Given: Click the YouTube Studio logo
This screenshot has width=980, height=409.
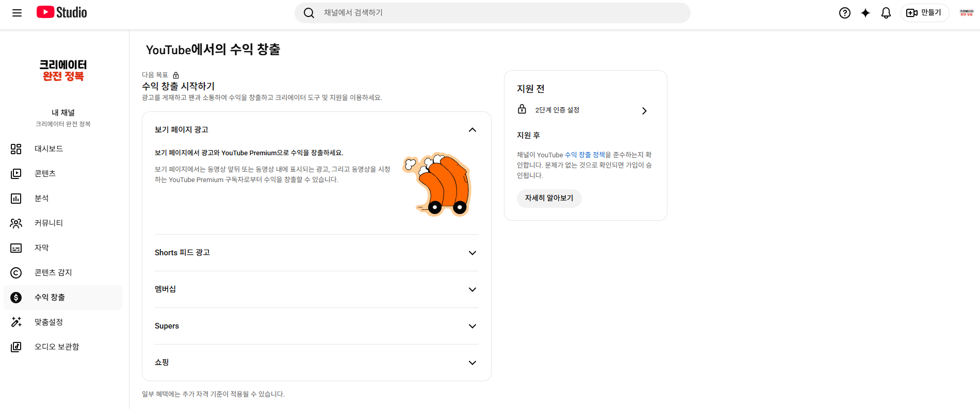Looking at the screenshot, I should 62,12.
